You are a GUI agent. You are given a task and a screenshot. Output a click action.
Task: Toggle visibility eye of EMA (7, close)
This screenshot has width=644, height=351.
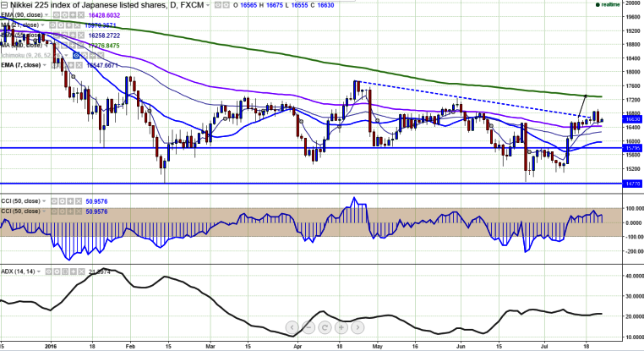pos(55,65)
